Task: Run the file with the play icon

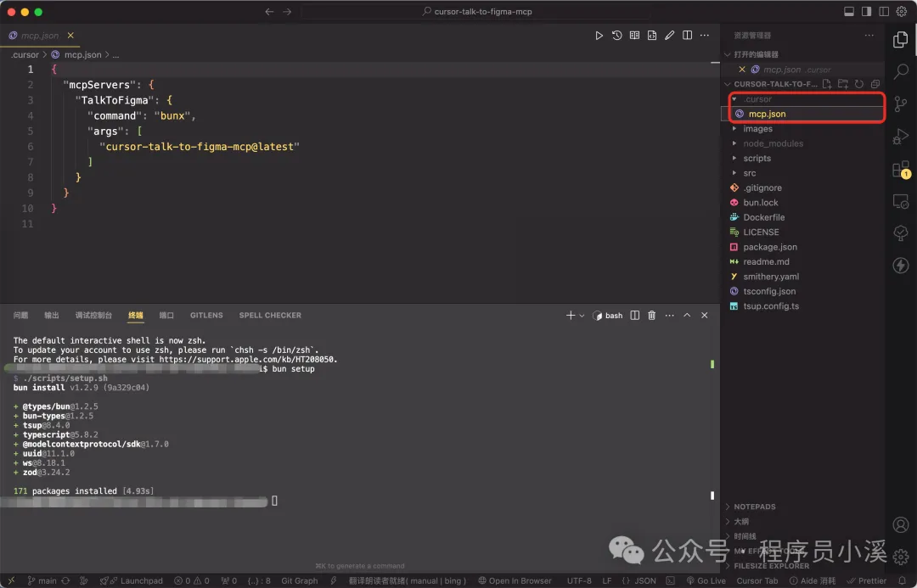Action: tap(599, 36)
